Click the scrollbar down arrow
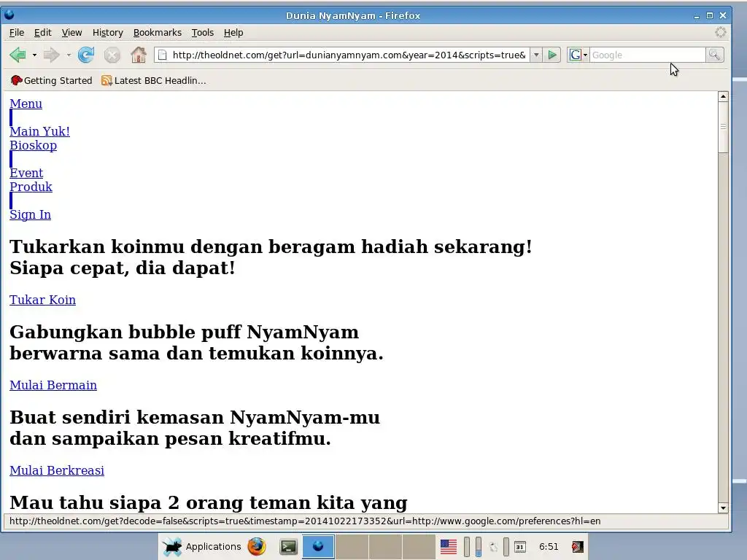This screenshot has height=560, width=747. pyautogui.click(x=723, y=507)
